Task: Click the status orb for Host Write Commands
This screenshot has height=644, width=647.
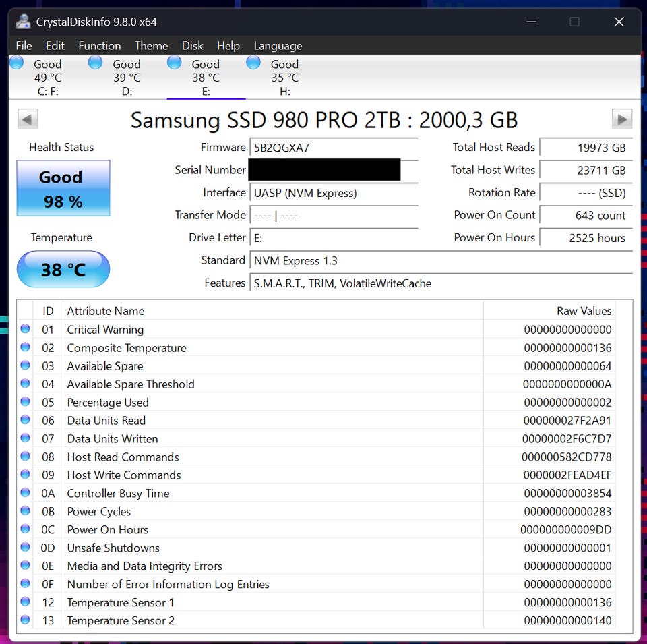Action: [x=25, y=474]
